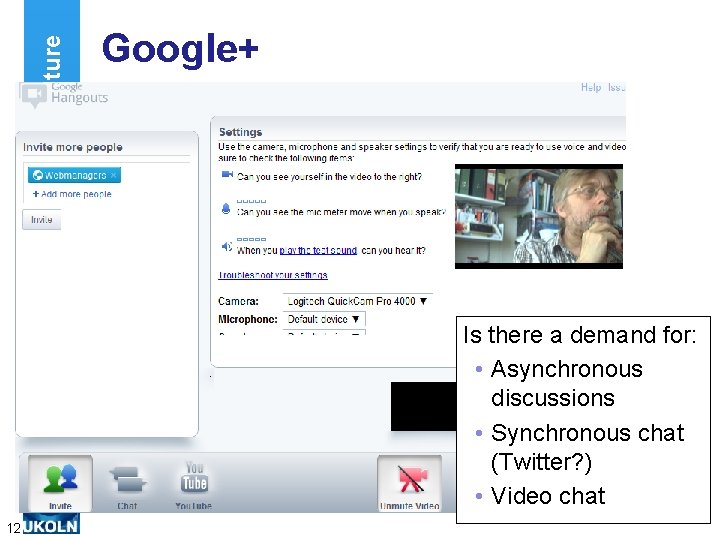Click the mic level meter bars
The image size is (720, 540).
click(251, 201)
